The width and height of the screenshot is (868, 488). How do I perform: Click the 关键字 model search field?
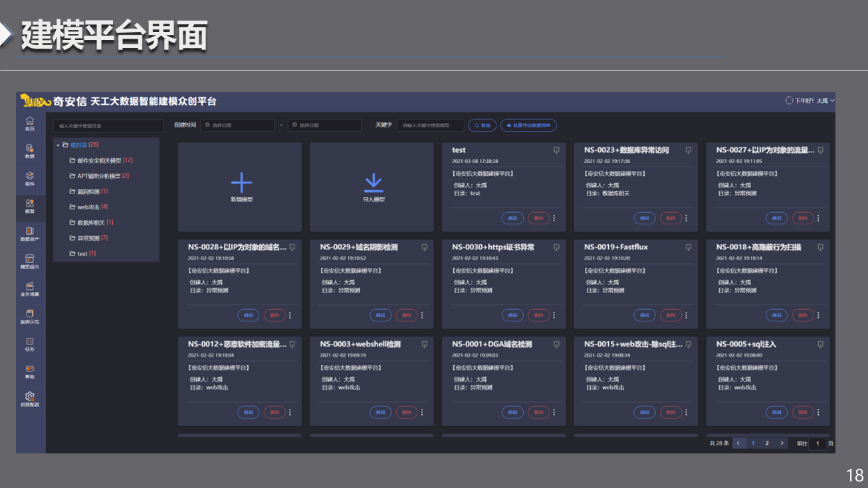[431, 125]
